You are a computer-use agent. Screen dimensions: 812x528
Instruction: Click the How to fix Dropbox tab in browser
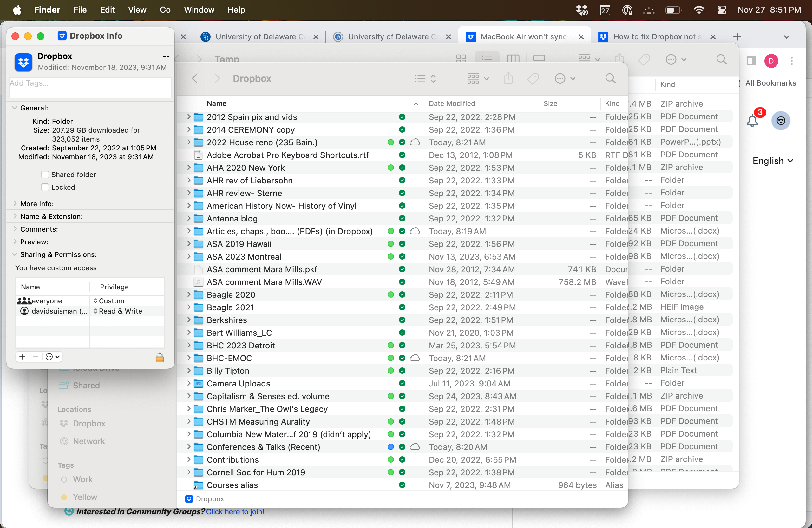pos(659,36)
